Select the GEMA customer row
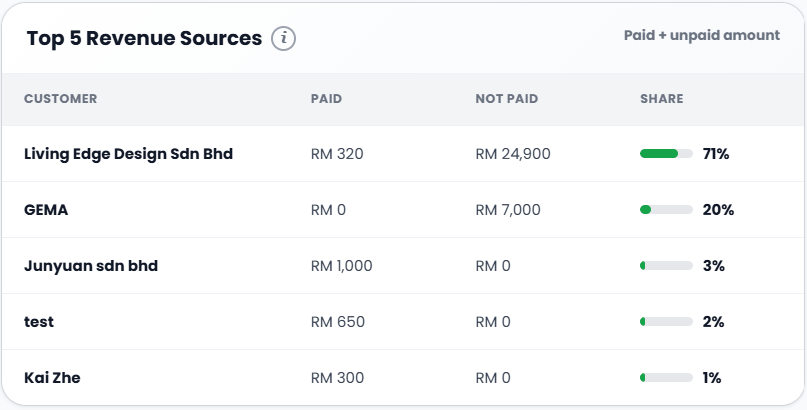The width and height of the screenshot is (807, 410). [x=404, y=210]
